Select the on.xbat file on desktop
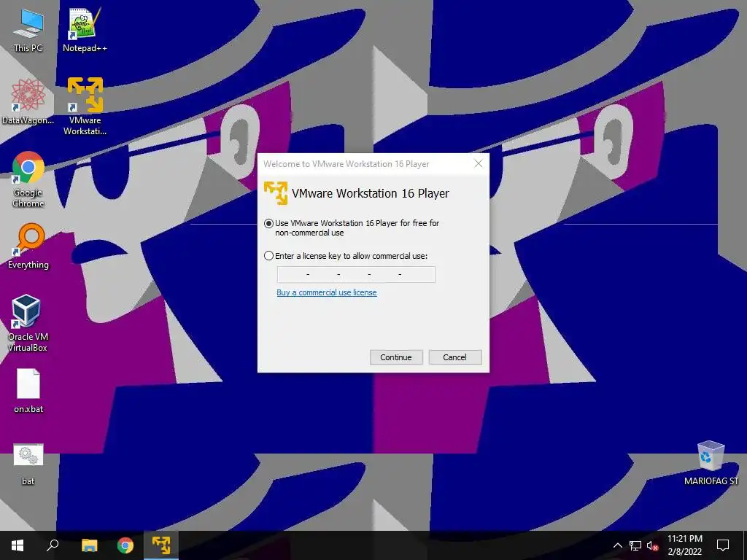The width and height of the screenshot is (747, 560). point(28,391)
